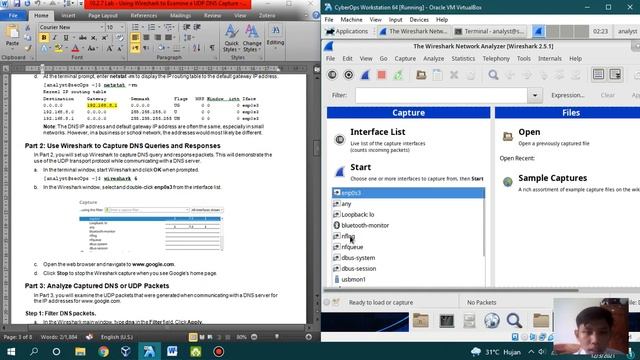Restart the running capture with the green icon
This screenshot has height=360, width=640.
[x=398, y=75]
